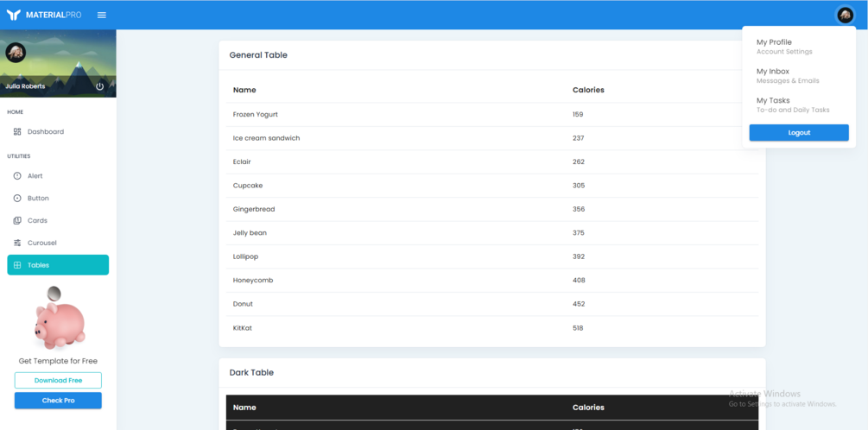This screenshot has width=868, height=430.
Task: Click the MATERIALPRO brand text
Action: pyautogui.click(x=54, y=15)
